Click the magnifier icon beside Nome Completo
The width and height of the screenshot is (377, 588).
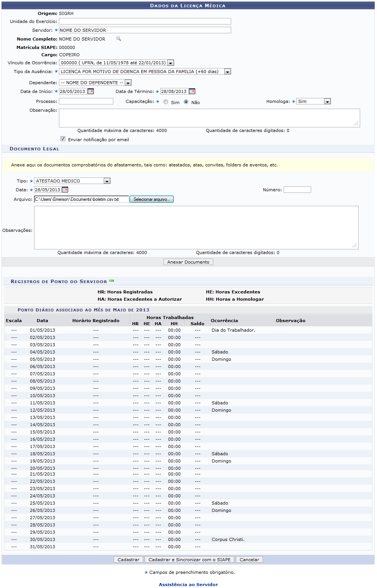click(119, 39)
